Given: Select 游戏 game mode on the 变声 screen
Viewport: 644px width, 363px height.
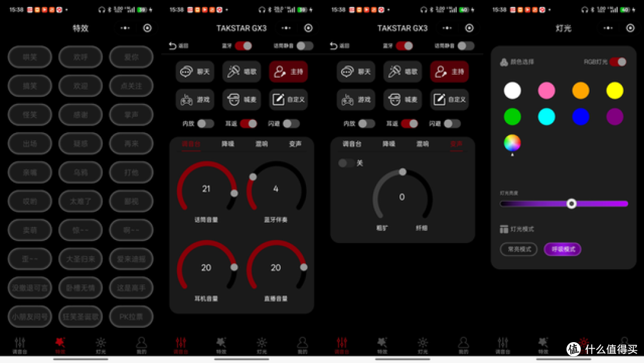Looking at the screenshot, I should (x=356, y=100).
